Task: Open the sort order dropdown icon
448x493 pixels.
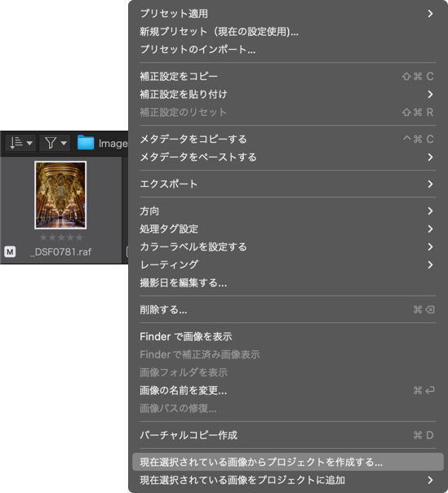Action: (20, 143)
